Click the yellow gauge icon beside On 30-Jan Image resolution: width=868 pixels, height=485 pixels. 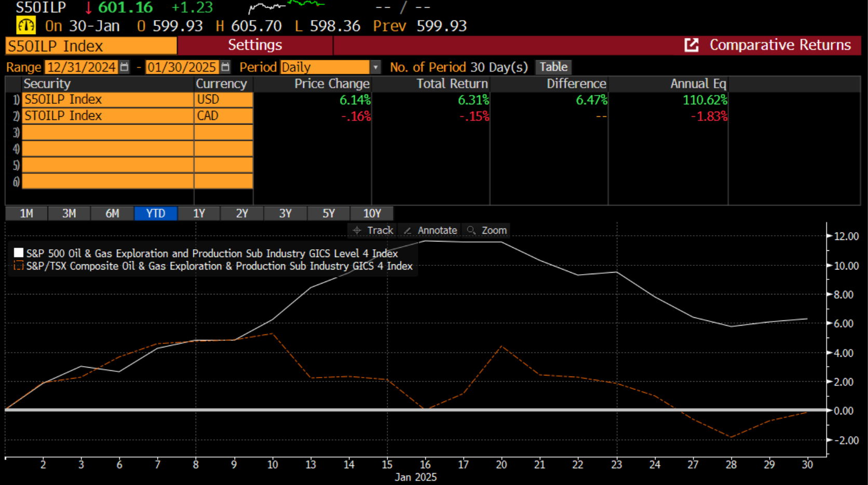pos(26,25)
